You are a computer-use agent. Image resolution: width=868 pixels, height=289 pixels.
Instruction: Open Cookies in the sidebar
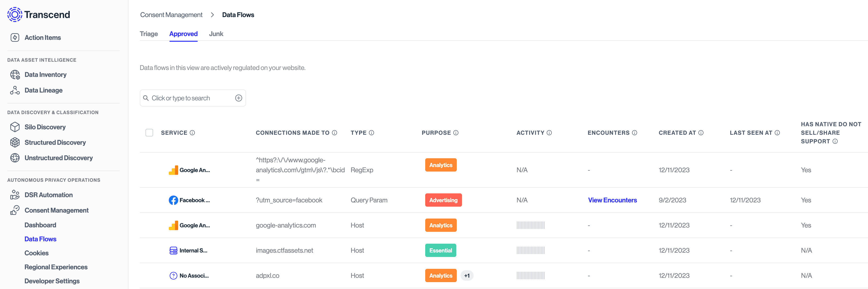click(37, 253)
